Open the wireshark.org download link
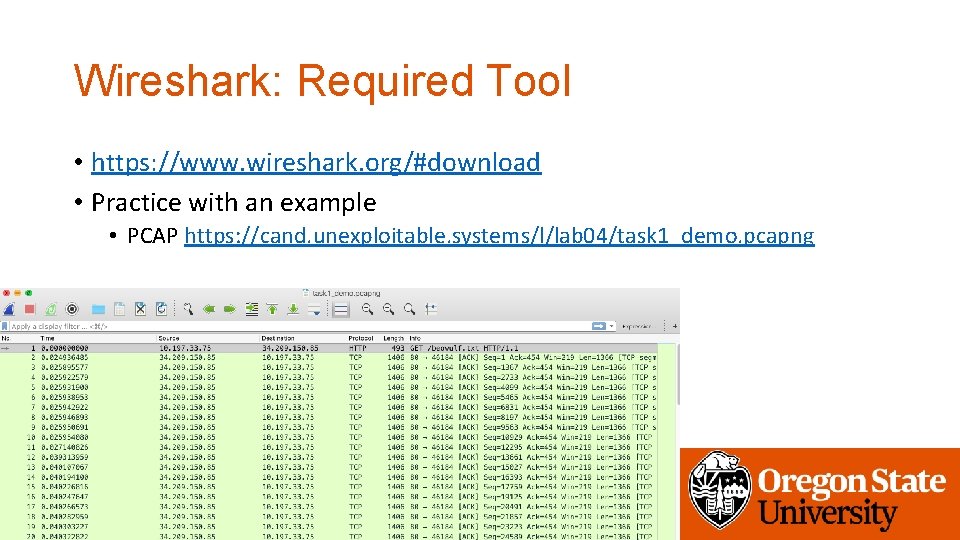The height and width of the screenshot is (540, 960). [x=316, y=163]
